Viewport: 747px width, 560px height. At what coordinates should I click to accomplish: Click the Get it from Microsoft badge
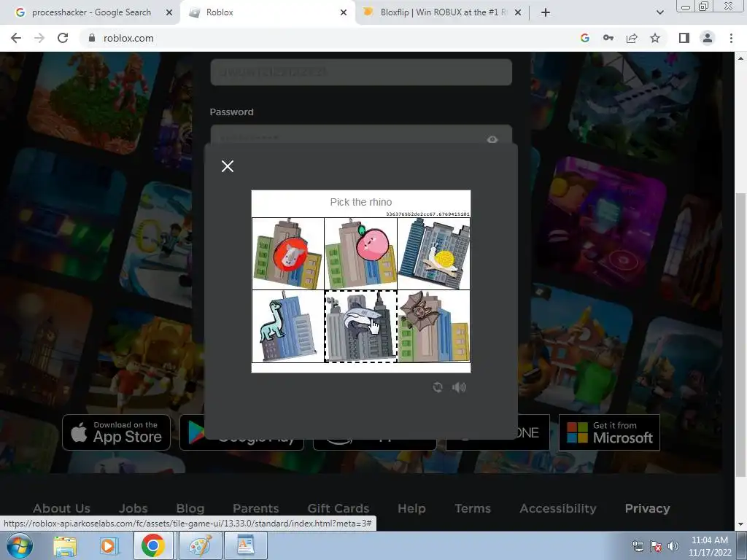pyautogui.click(x=609, y=432)
